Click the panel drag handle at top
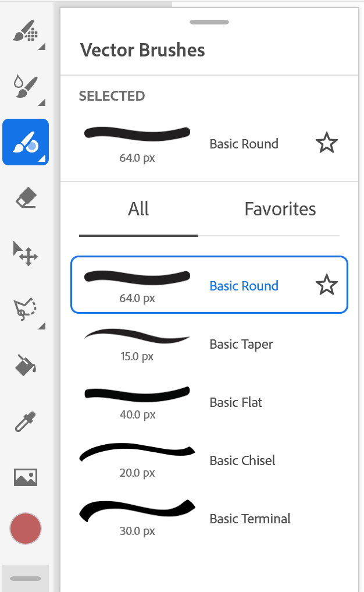The height and width of the screenshot is (592, 364). 209,22
